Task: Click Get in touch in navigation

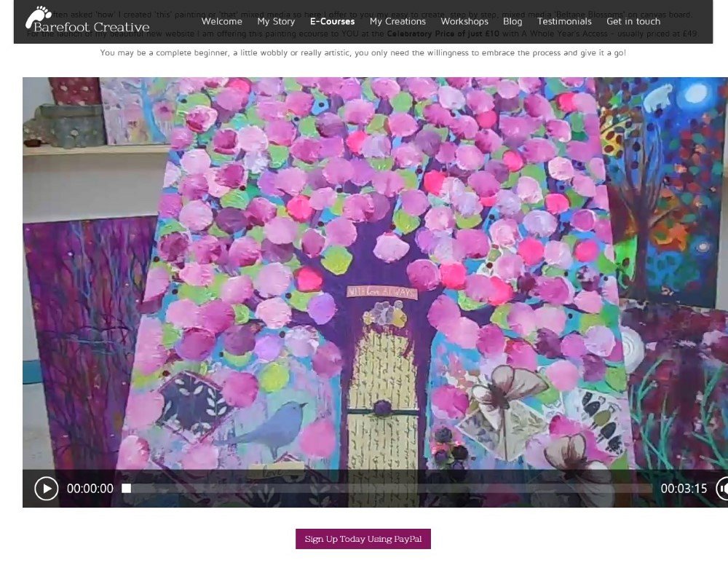Action: tap(633, 21)
